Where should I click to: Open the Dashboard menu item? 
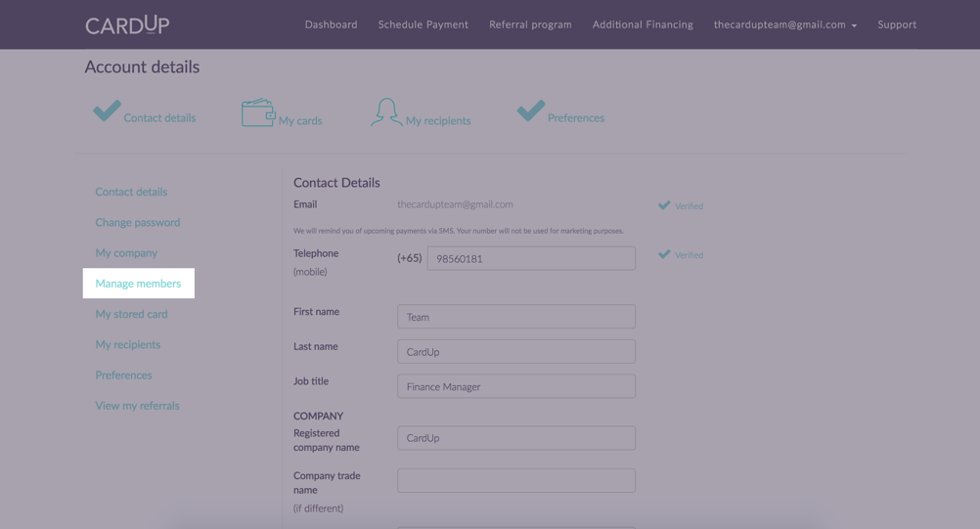[331, 24]
